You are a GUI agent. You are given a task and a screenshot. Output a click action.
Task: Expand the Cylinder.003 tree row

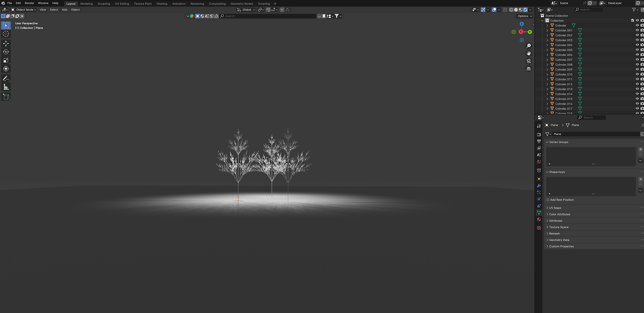pos(547,40)
